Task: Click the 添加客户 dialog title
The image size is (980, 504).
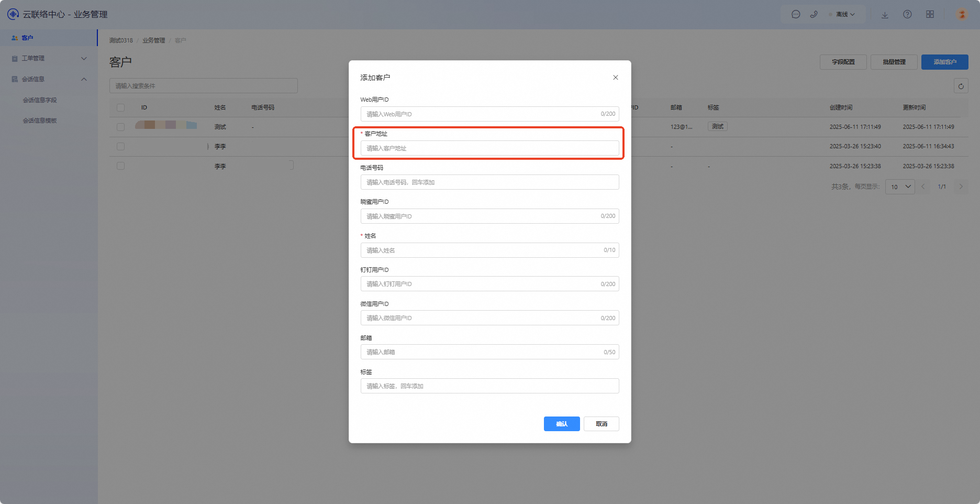Action: [x=375, y=78]
